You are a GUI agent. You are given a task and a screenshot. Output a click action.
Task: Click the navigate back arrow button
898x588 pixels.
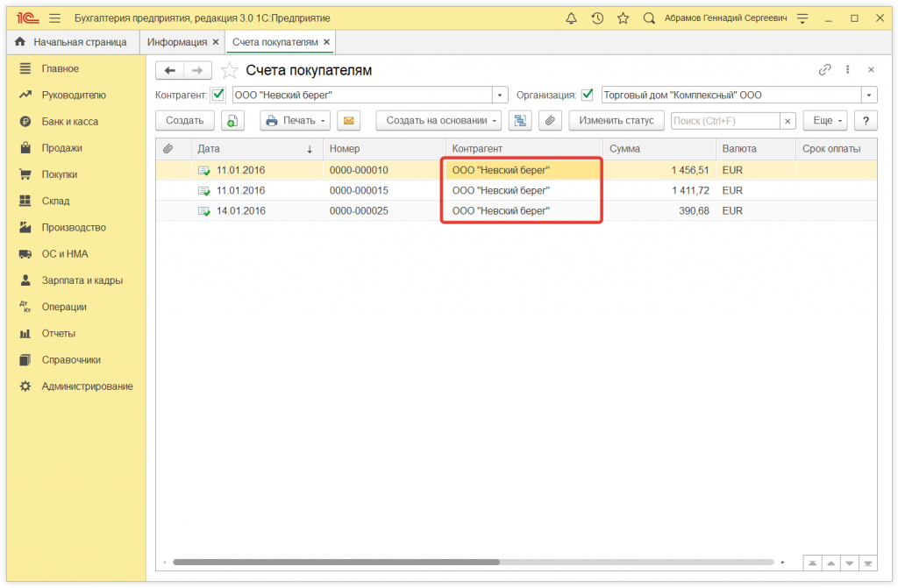[170, 70]
